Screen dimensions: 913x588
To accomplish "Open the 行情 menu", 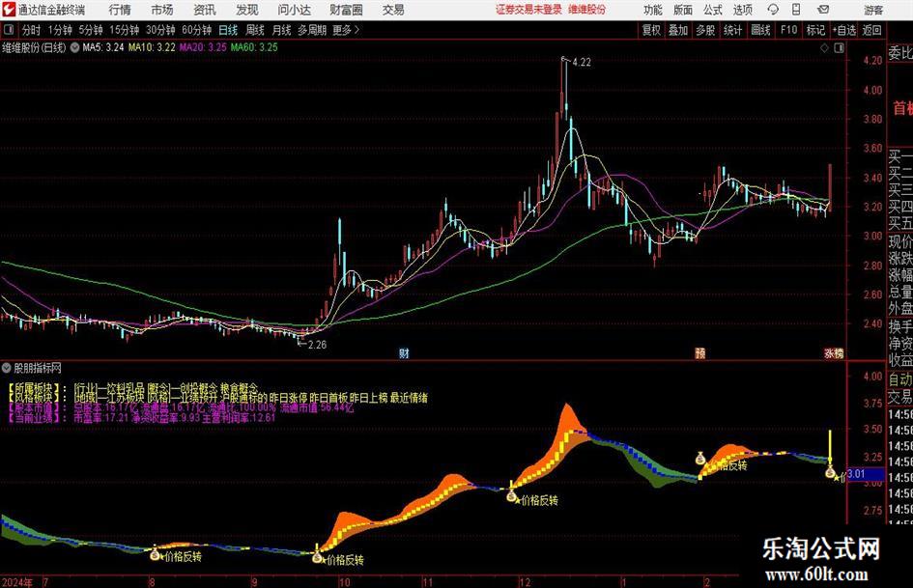I will (120, 10).
